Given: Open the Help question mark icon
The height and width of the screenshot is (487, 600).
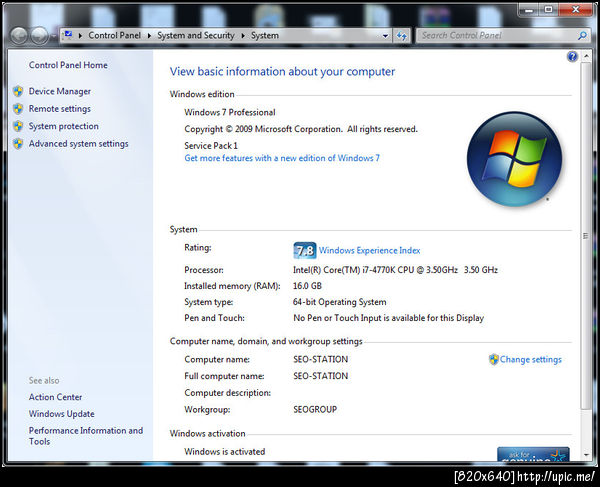Looking at the screenshot, I should point(572,57).
